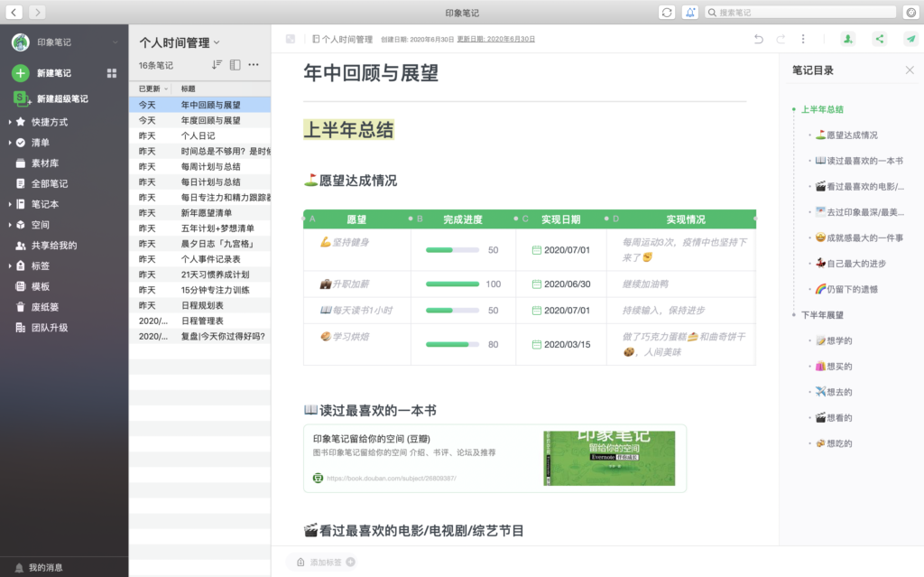Click the 完成进度 table column header

tap(463, 219)
